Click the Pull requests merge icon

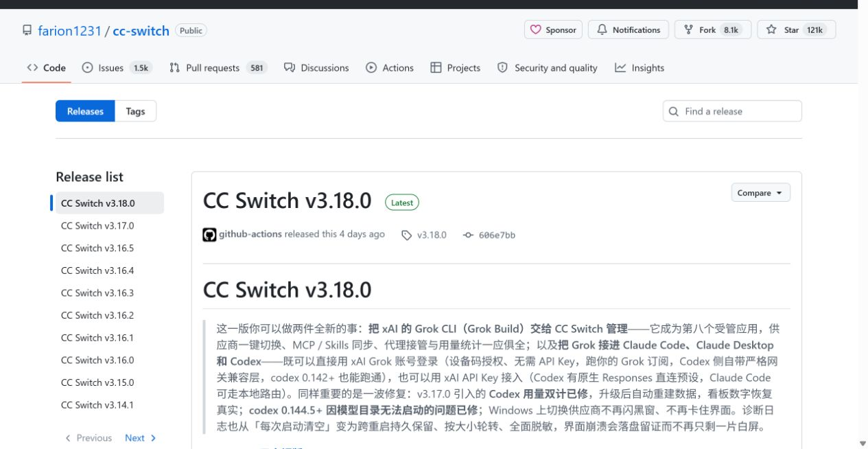pos(174,67)
